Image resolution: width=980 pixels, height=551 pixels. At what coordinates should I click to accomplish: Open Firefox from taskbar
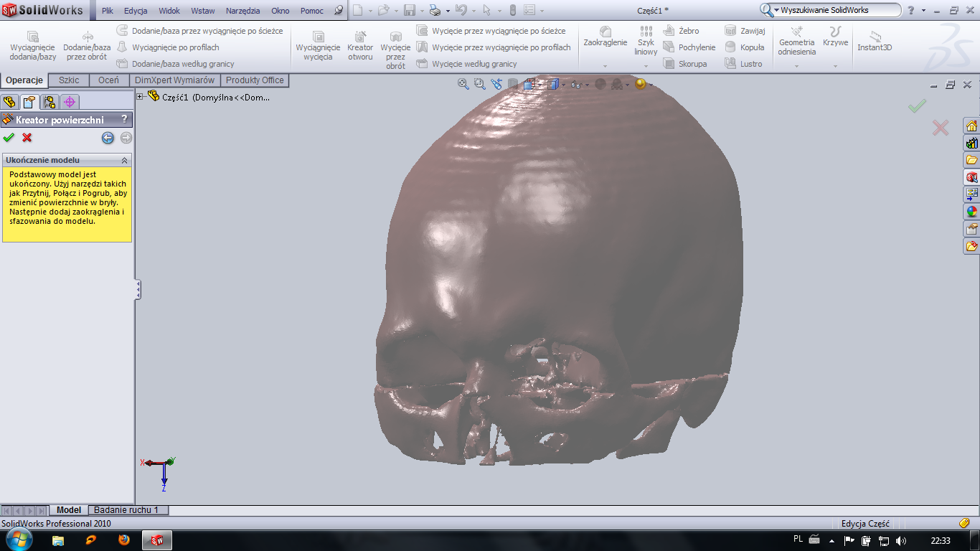point(124,540)
